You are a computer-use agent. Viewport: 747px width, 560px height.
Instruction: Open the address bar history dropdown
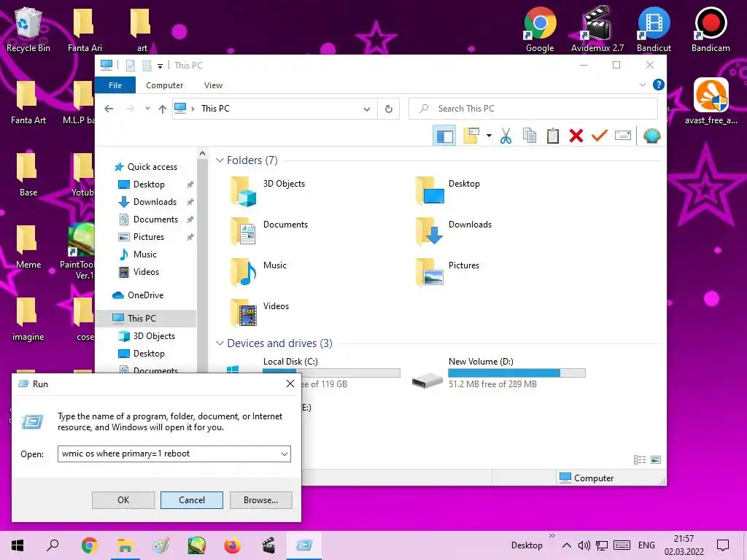coord(367,109)
